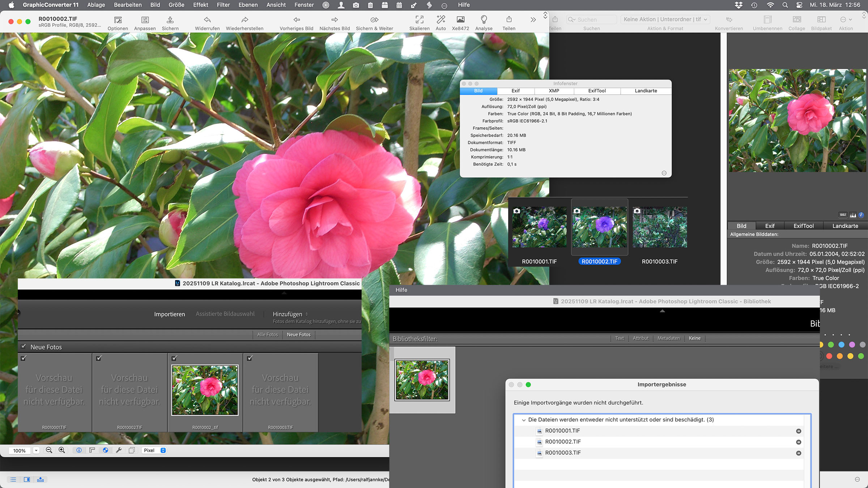Click the Skalieren toolbar icon
The image size is (868, 488).
pos(419,20)
